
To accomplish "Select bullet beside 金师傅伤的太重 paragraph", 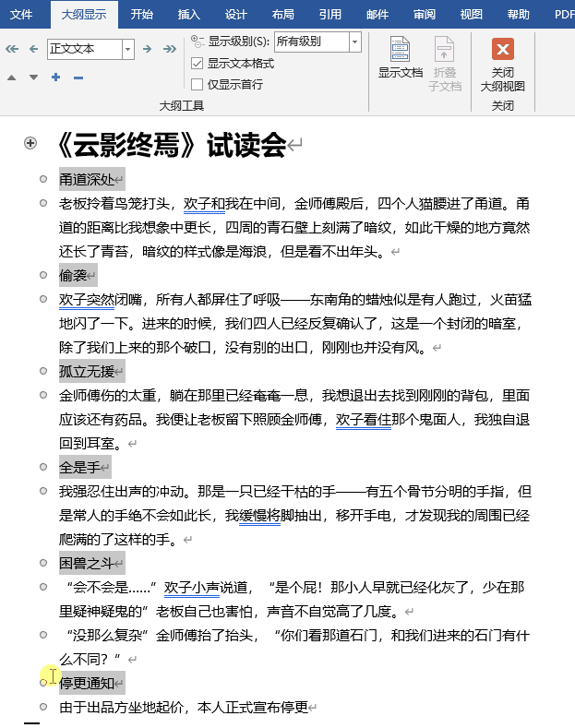I will click(43, 395).
